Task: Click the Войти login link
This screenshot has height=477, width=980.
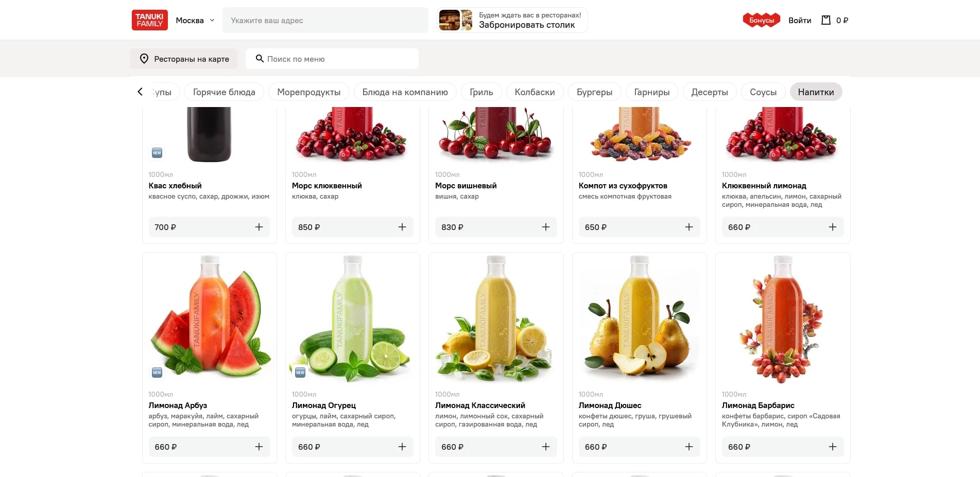Action: tap(799, 20)
